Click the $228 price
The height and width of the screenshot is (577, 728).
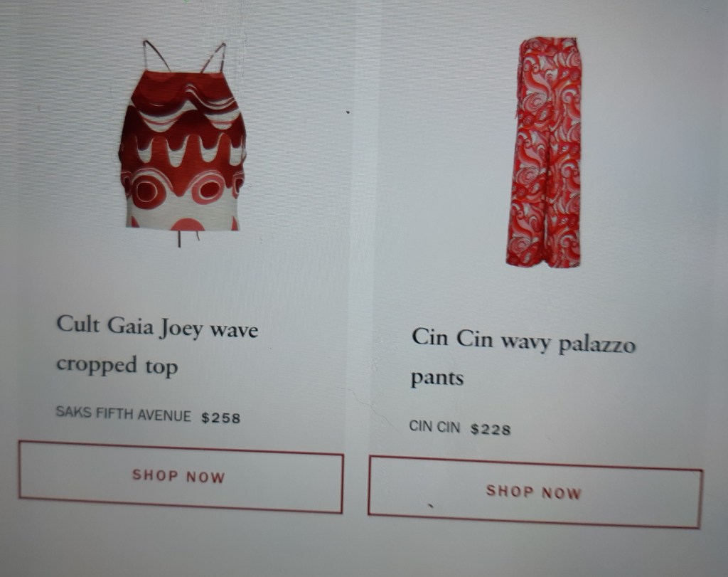[x=491, y=429]
